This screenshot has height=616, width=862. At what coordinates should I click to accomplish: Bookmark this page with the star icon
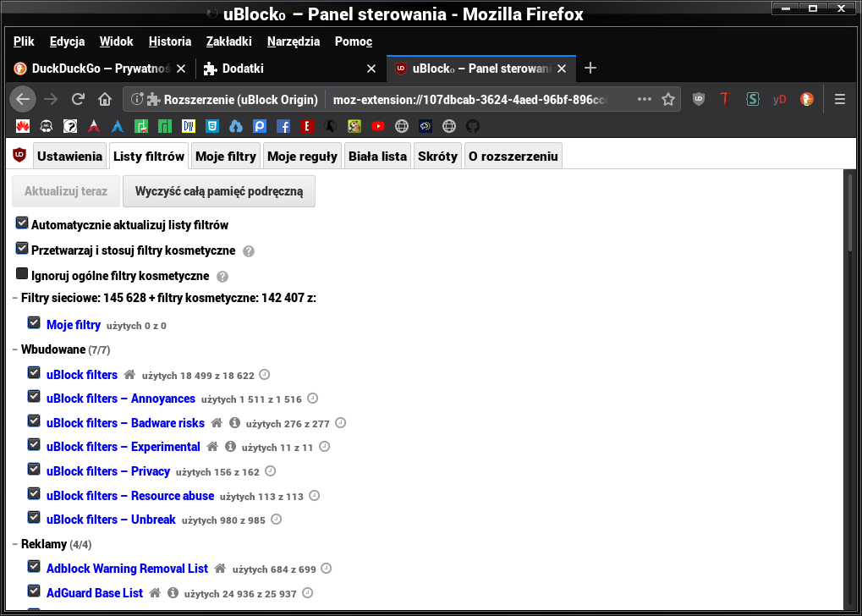click(x=668, y=100)
